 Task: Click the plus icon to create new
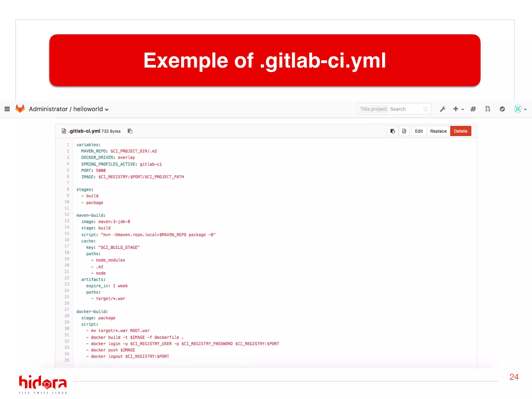tap(456, 109)
